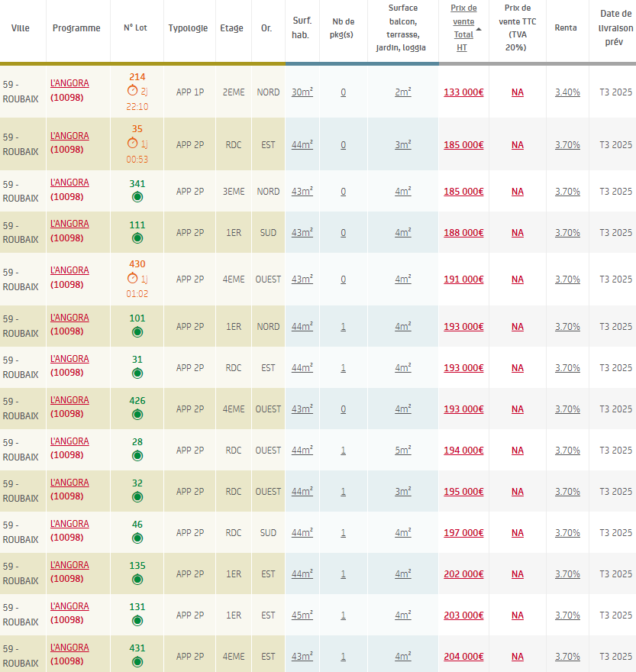Click the ascending sort arrow beside Prix de vente Total HT
The height and width of the screenshot is (672, 636).
[479, 29]
